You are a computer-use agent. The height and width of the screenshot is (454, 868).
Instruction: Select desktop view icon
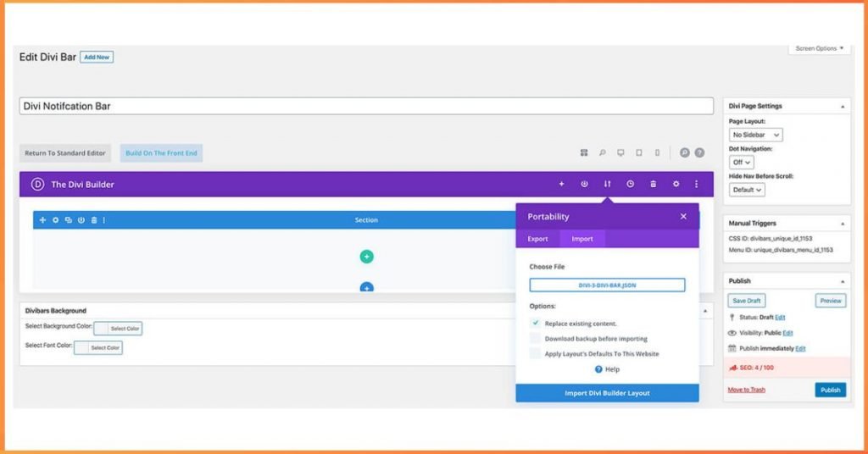point(620,152)
